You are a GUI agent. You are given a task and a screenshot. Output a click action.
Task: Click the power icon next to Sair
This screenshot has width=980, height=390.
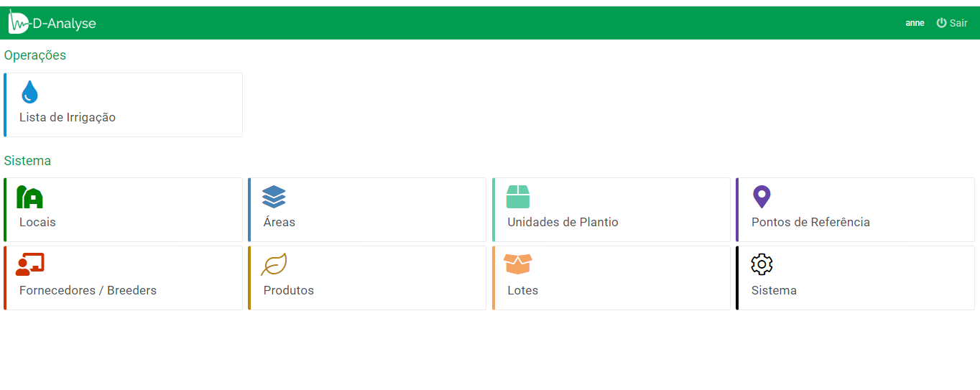[x=941, y=23]
